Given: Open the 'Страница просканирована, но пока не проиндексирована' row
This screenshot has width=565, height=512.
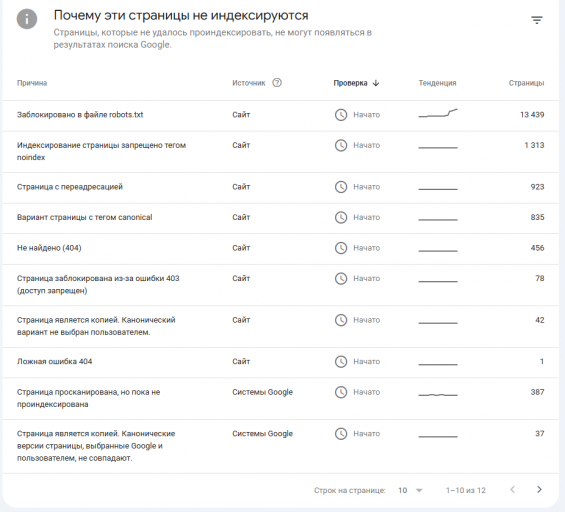Looking at the screenshot, I should coord(280,399).
